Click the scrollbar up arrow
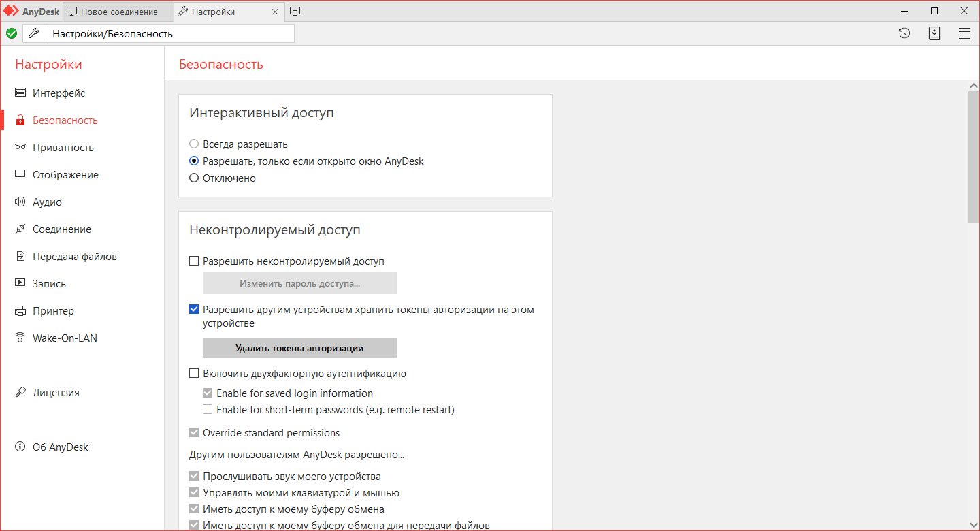Screen dimensions: 980x531 (x=974, y=86)
